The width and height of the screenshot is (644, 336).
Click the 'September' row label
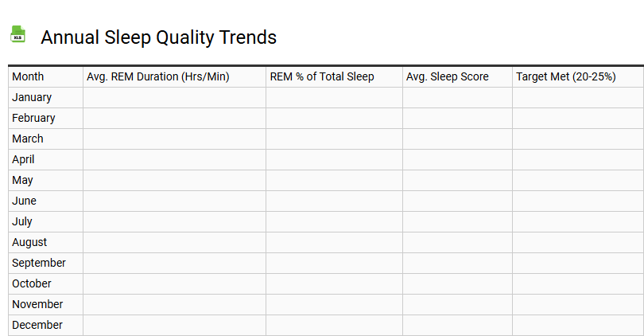click(x=39, y=263)
